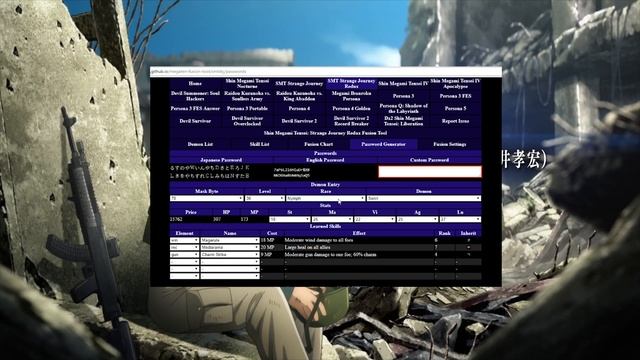The width and height of the screenshot is (640, 360).
Task: Click the HP value 307
Action: pyautogui.click(x=217, y=220)
